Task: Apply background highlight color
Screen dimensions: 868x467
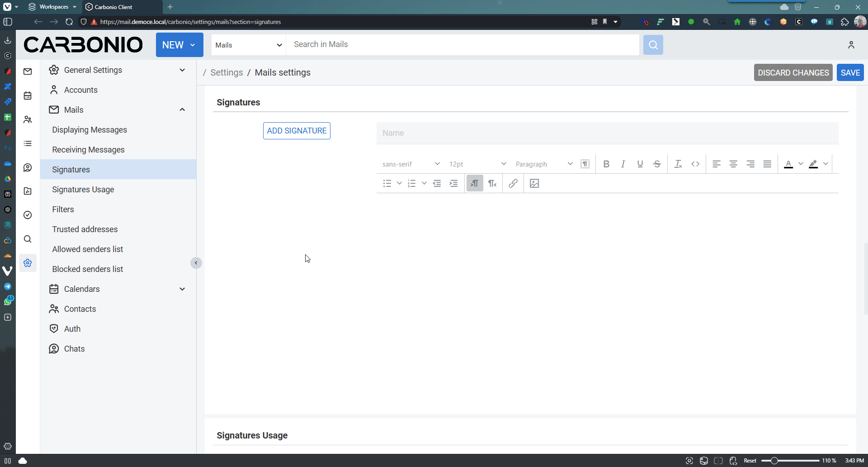Action: (x=813, y=164)
